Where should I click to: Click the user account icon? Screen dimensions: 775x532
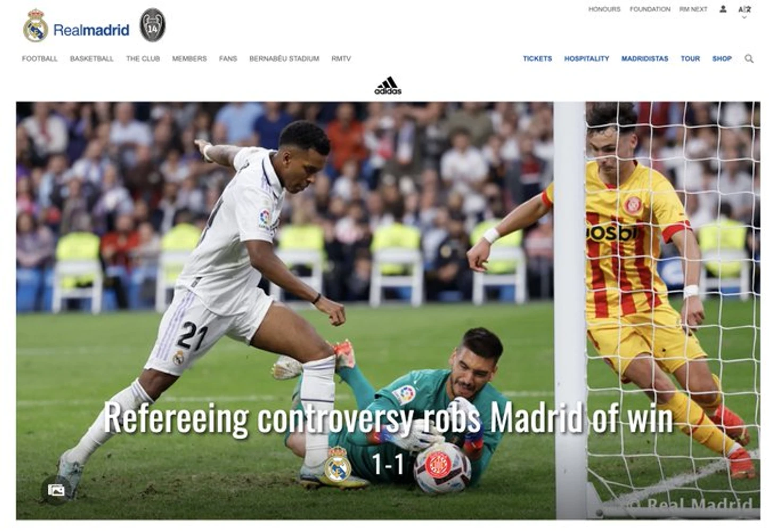point(723,9)
